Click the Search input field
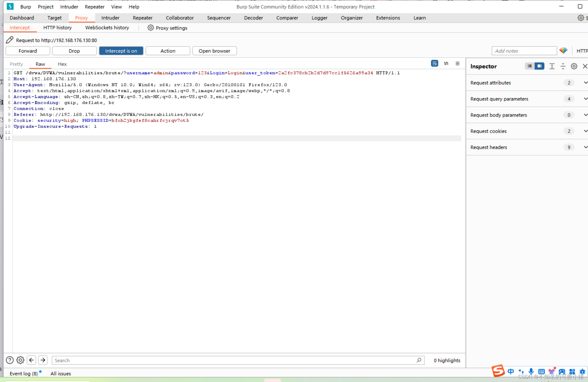This screenshot has height=382, width=588. [x=238, y=360]
